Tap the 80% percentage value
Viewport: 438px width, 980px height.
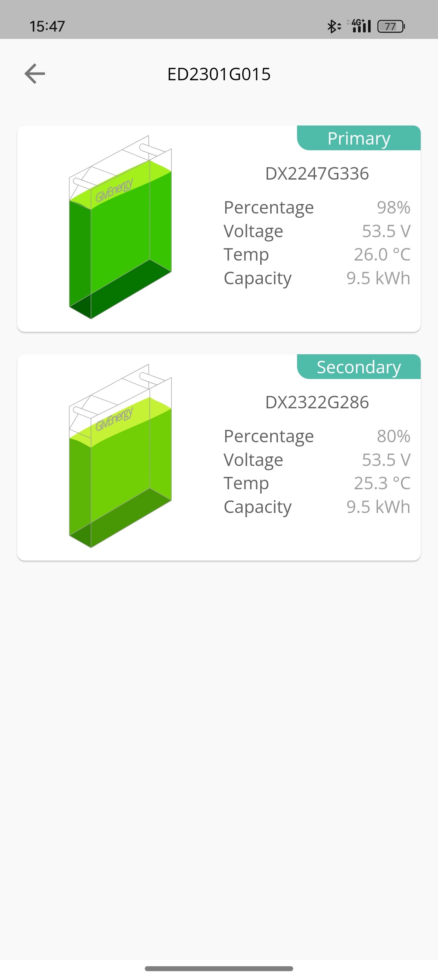pos(393,436)
